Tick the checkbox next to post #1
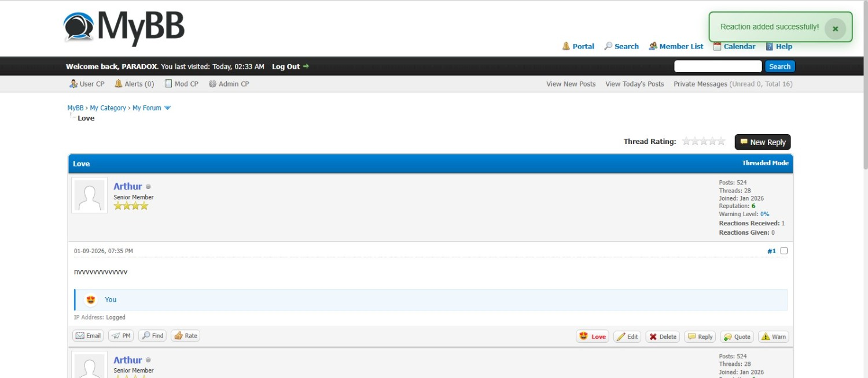 tap(784, 251)
